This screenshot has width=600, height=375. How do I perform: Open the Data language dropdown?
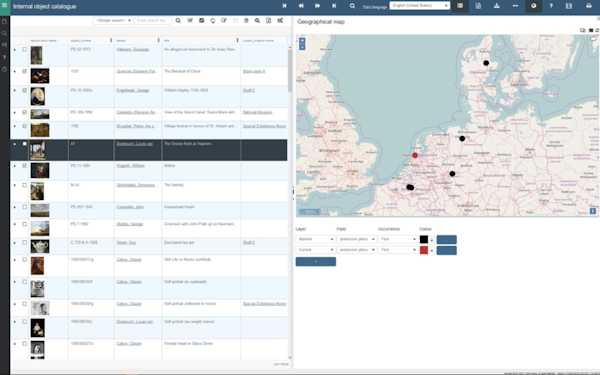click(420, 6)
